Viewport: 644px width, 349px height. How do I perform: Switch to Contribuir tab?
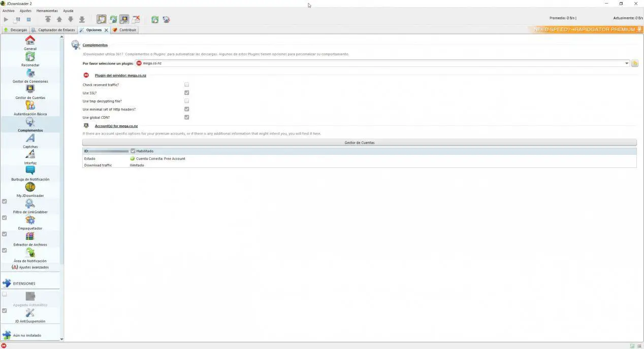pyautogui.click(x=124, y=30)
